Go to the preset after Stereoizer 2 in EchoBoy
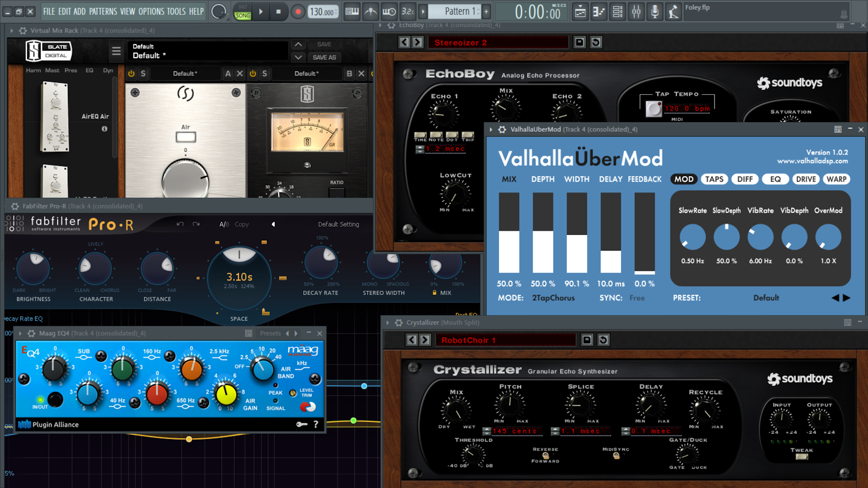 pyautogui.click(x=417, y=42)
